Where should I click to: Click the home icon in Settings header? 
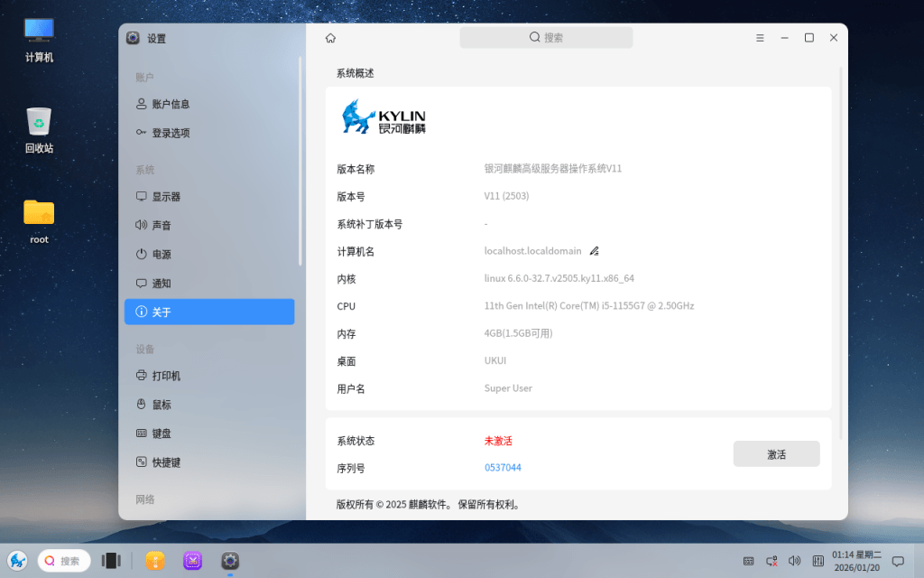[x=330, y=38]
